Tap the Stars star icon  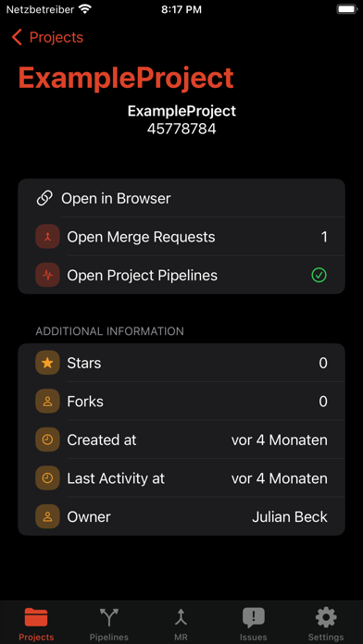coord(47,363)
